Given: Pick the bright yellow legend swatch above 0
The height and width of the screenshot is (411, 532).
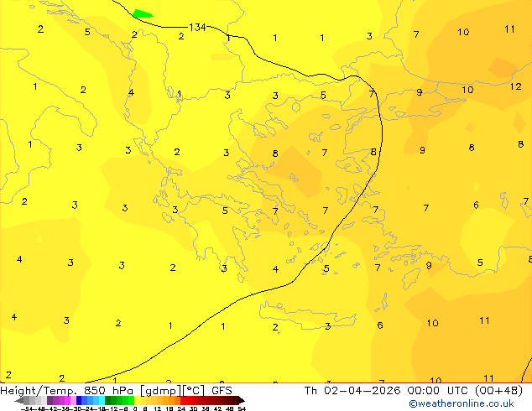Looking at the screenshot, I should tap(137, 400).
